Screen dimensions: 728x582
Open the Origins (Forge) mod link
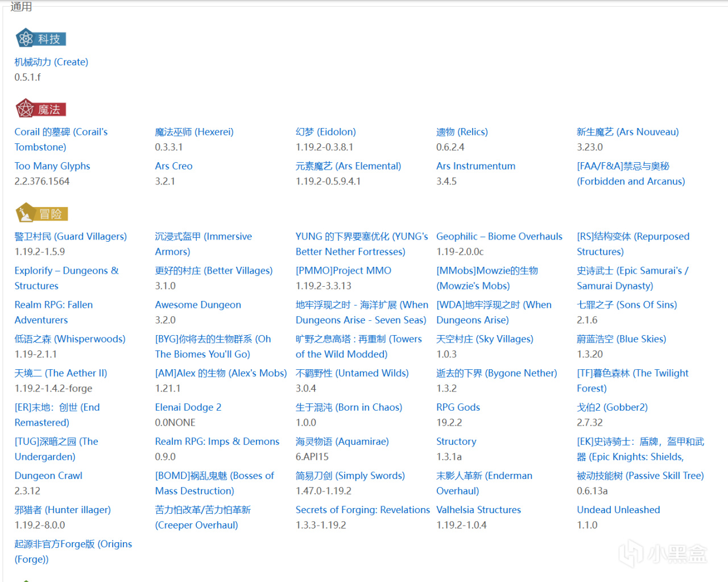tap(73, 551)
